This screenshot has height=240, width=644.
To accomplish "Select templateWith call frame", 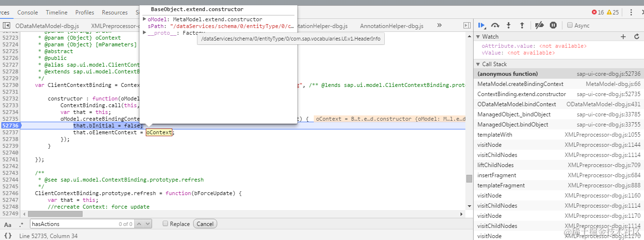I will coord(559,135).
